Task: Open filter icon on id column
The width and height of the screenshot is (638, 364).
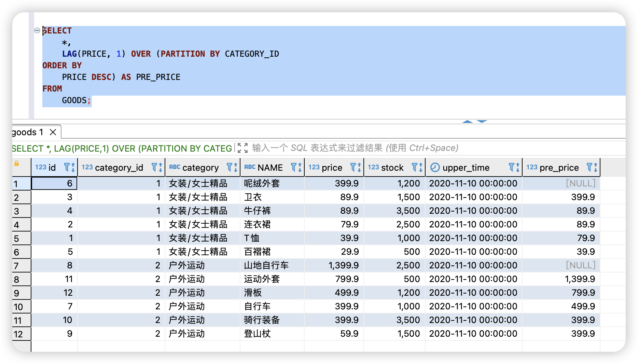Action: pyautogui.click(x=67, y=167)
